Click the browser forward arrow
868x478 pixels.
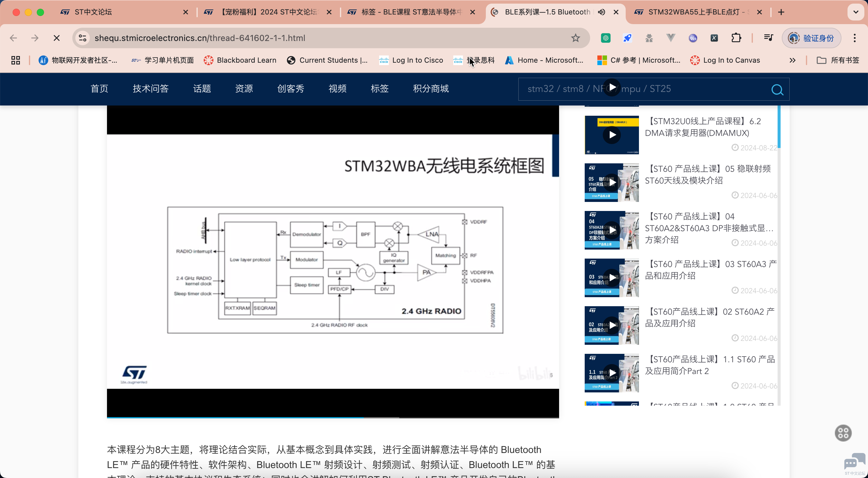click(x=35, y=38)
